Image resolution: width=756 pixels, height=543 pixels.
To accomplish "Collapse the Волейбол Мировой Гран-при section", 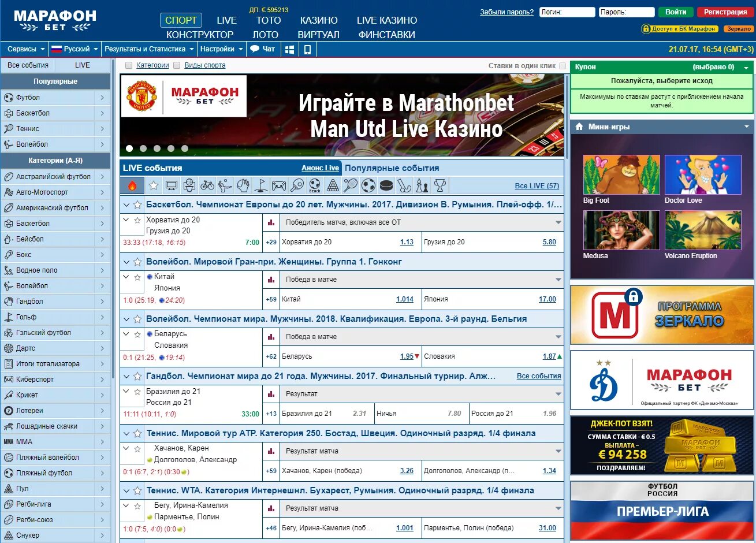I will coord(126,262).
